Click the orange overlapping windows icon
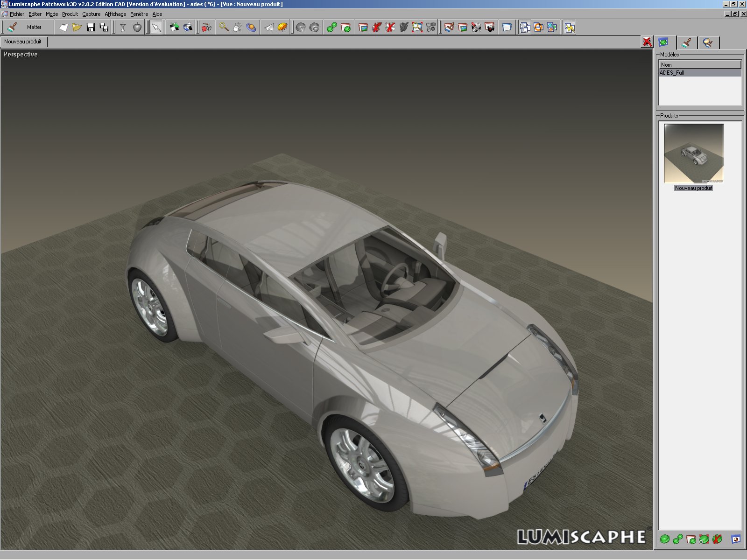 coord(538,27)
